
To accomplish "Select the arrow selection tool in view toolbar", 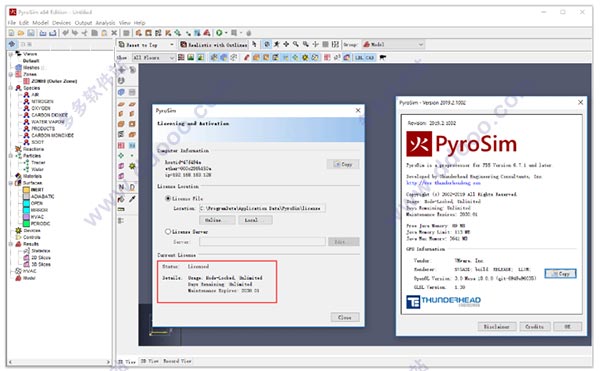I will point(254,44).
